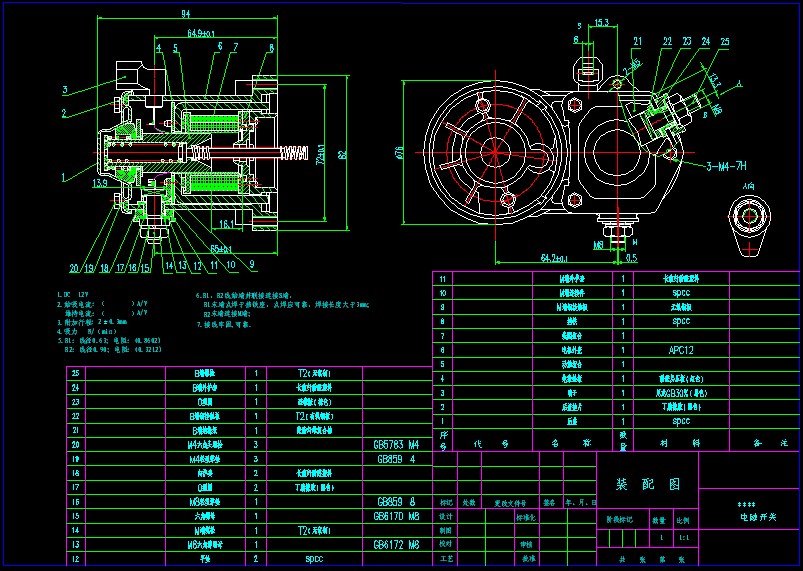
Task: Click part callout number 3
Action: [64, 90]
